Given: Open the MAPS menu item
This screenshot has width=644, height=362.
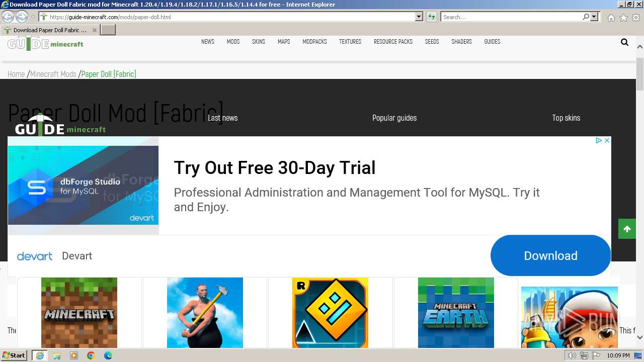Looking at the screenshot, I should tap(284, 42).
